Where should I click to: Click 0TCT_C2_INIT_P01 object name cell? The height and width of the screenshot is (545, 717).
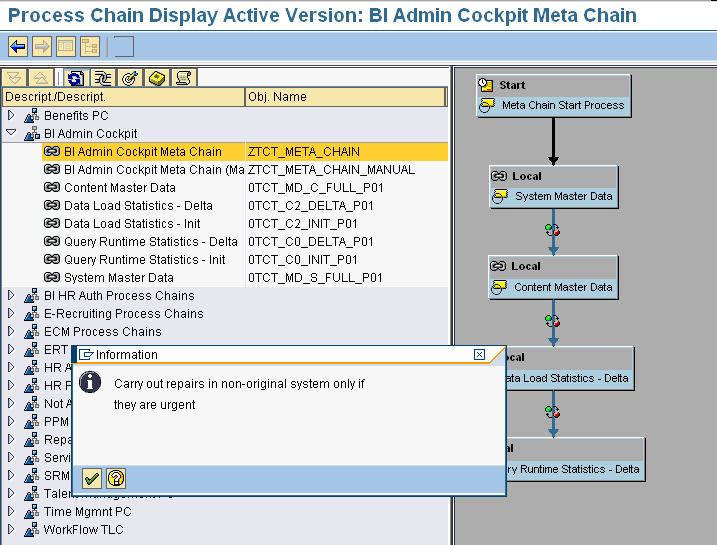(x=347, y=224)
